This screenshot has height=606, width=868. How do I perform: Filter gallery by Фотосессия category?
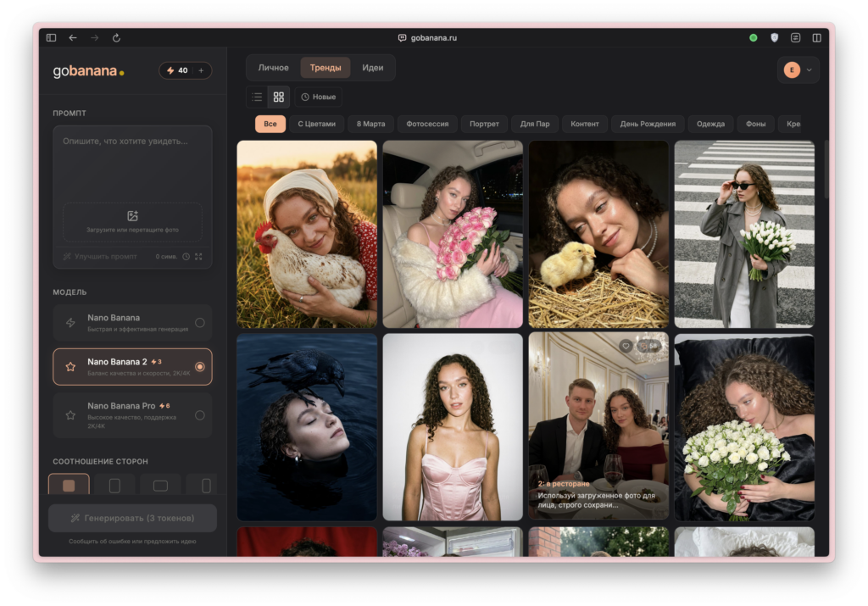(427, 124)
